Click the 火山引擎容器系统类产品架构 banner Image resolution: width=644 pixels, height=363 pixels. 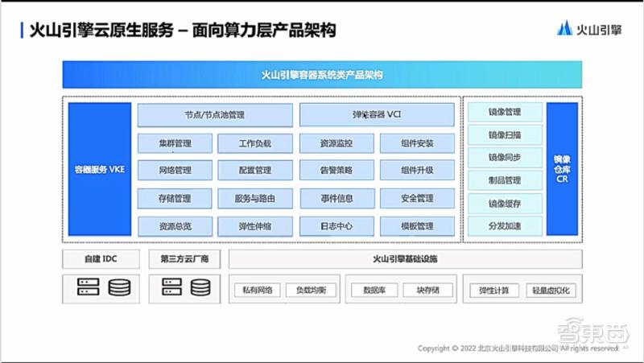(322, 75)
